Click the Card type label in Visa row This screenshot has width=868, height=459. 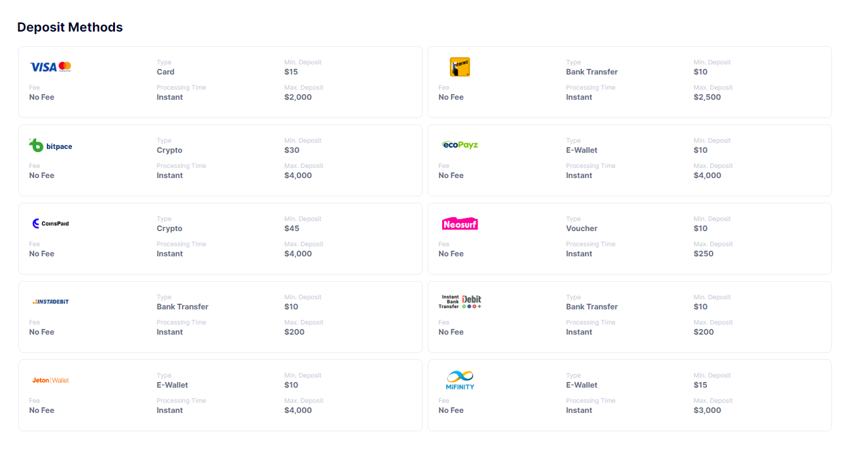166,72
